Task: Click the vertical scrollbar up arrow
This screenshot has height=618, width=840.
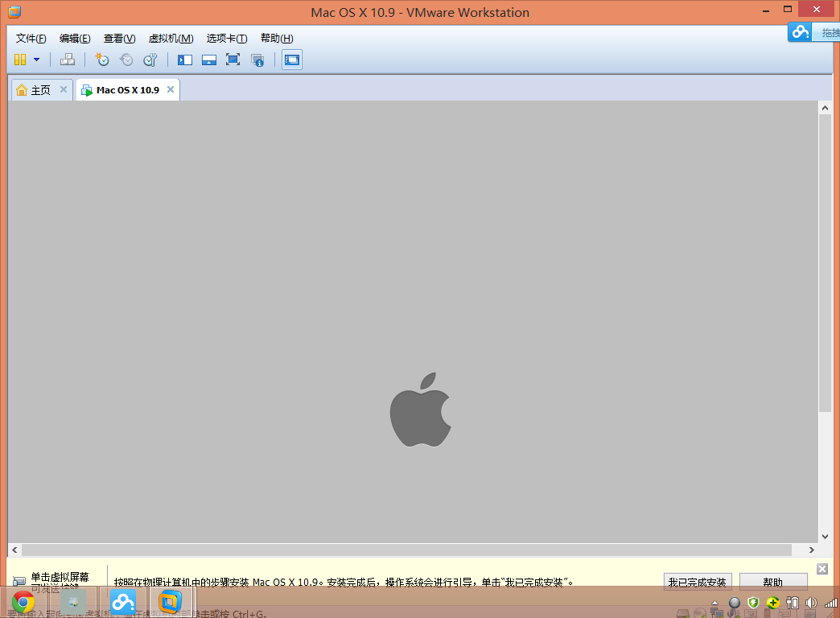Action: click(825, 108)
